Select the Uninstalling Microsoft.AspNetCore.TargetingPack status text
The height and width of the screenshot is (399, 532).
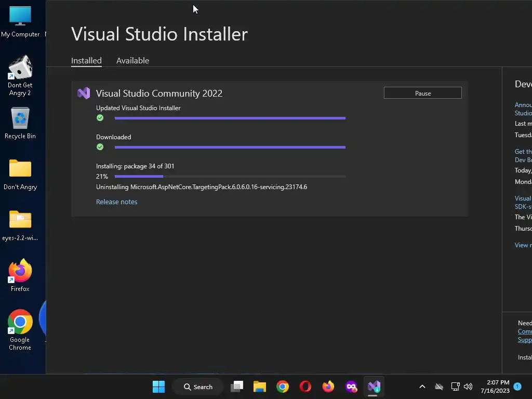coord(202,187)
